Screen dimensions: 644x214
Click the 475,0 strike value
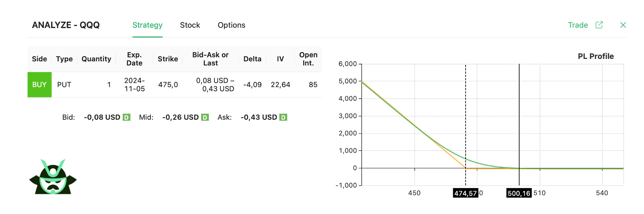(x=168, y=85)
